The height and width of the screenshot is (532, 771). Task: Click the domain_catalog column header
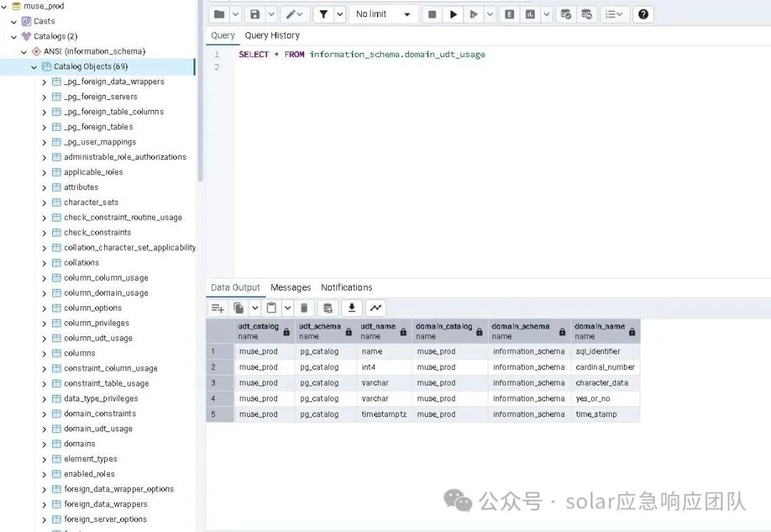point(450,331)
